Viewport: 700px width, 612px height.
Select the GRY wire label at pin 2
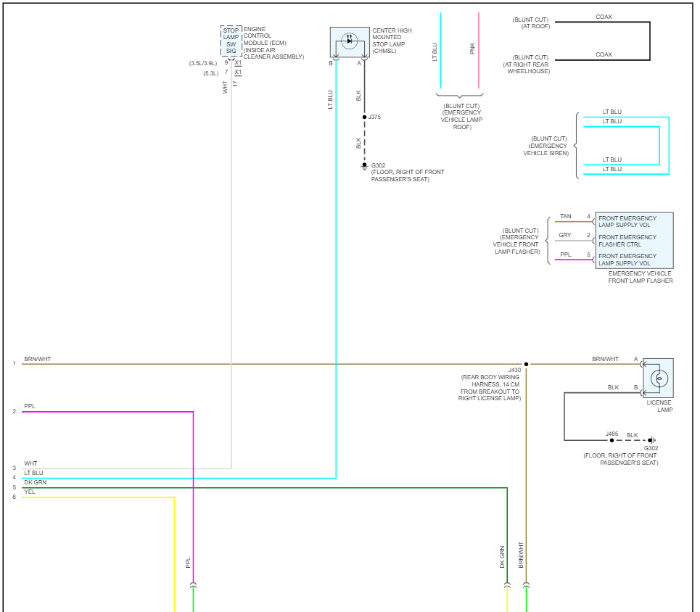click(x=565, y=236)
